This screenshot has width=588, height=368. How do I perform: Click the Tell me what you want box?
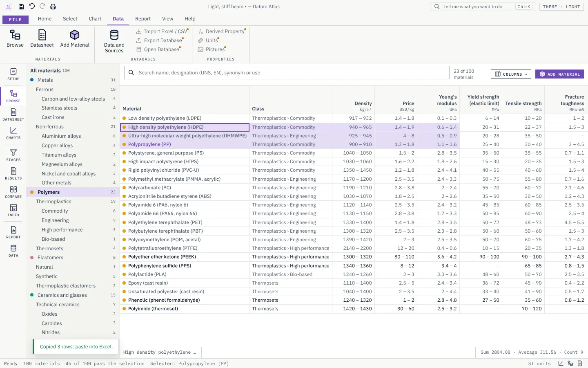[x=483, y=7]
